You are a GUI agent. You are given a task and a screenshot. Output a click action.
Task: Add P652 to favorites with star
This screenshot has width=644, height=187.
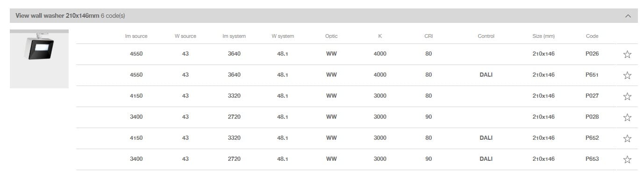click(x=627, y=138)
